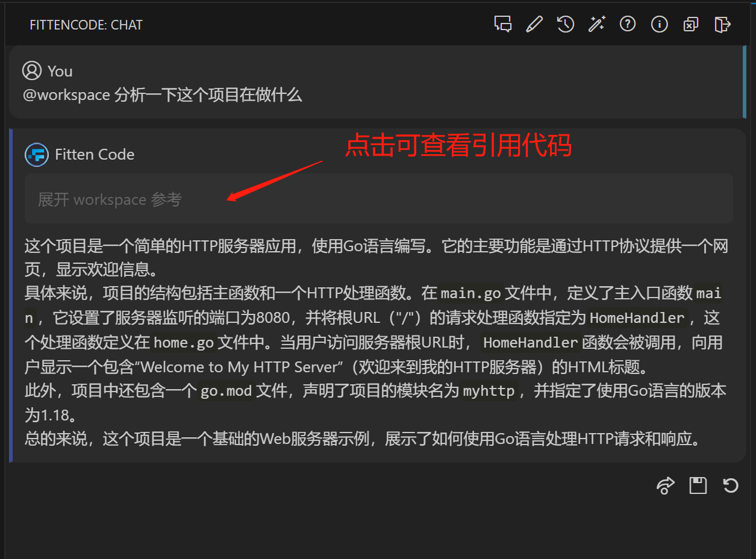Click the inline code myhttp
The width and height of the screenshot is (756, 559).
tap(489, 391)
